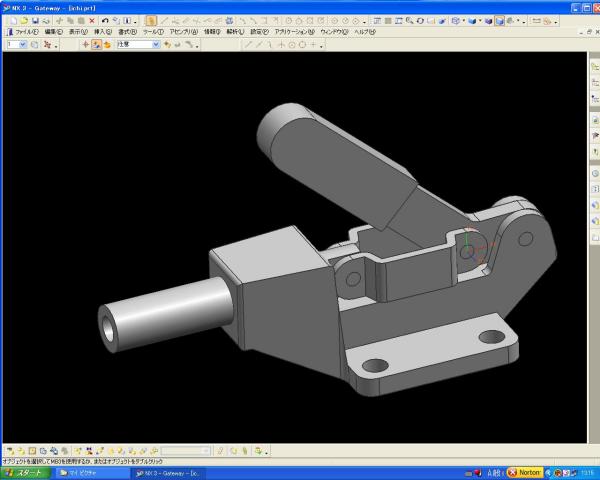Click the red Delete X icon

[92, 20]
